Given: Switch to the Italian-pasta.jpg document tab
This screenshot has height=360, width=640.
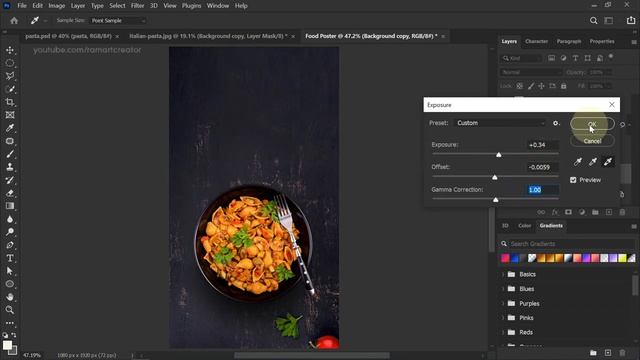Looking at the screenshot, I should coord(208,36).
